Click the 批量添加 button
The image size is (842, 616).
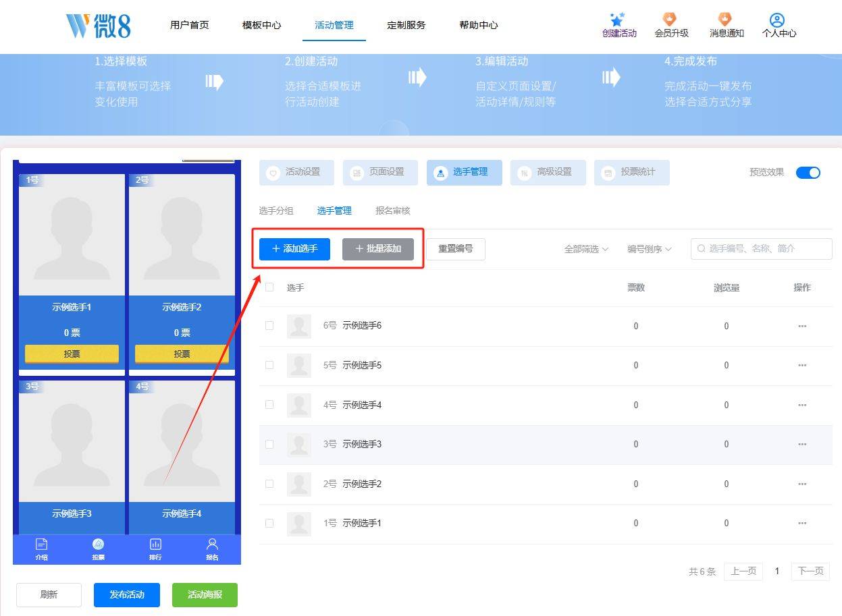378,249
